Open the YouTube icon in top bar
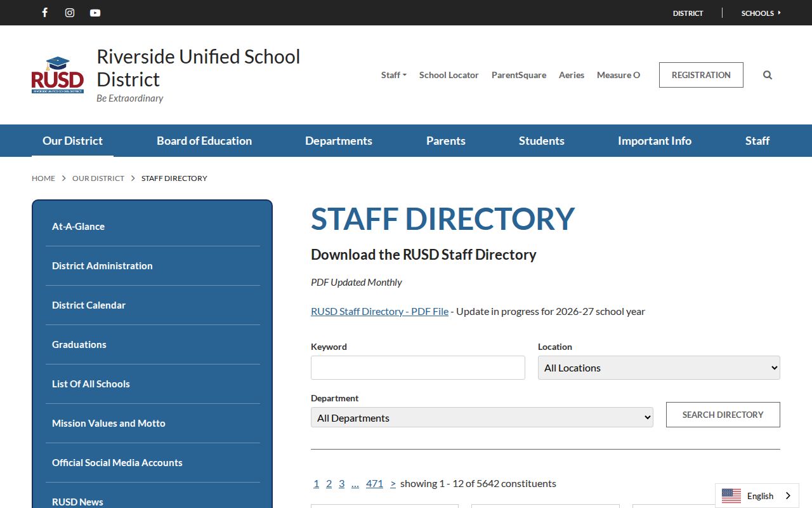812x508 pixels. click(95, 13)
